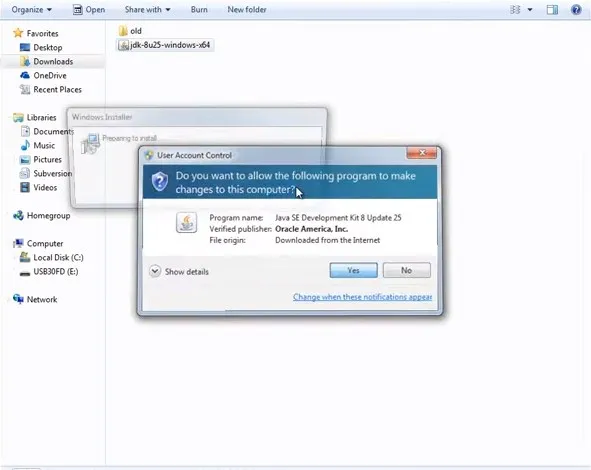Open the Videos library

[45, 187]
